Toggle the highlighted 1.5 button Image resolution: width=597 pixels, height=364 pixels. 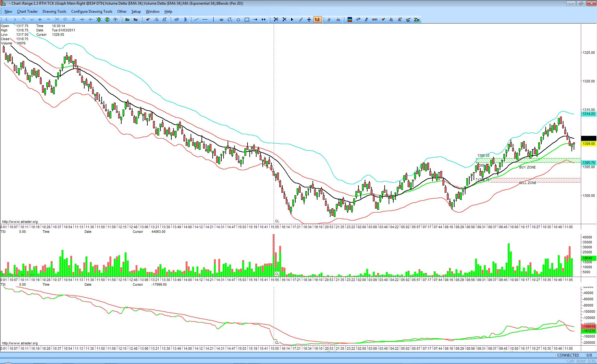(x=317, y=20)
